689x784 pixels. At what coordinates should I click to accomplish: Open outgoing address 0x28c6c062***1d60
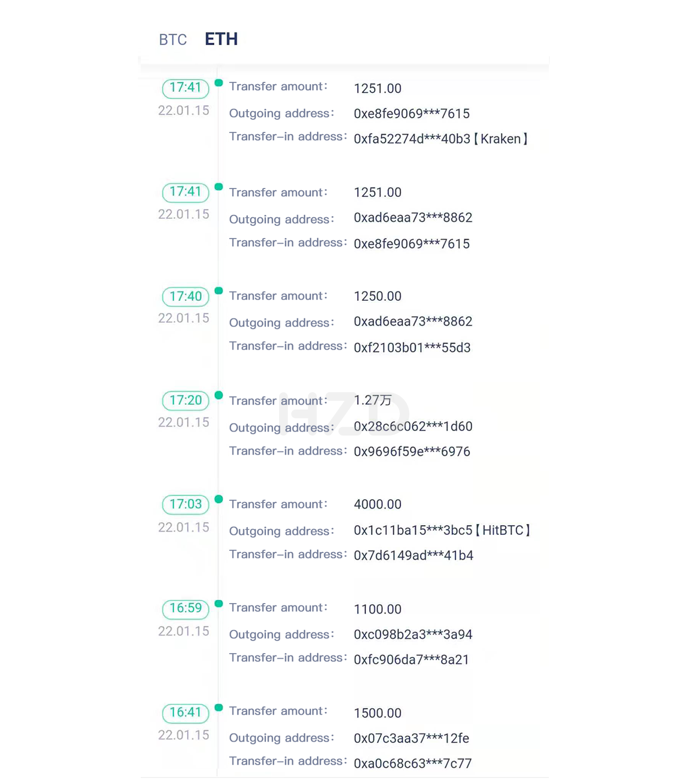413,427
